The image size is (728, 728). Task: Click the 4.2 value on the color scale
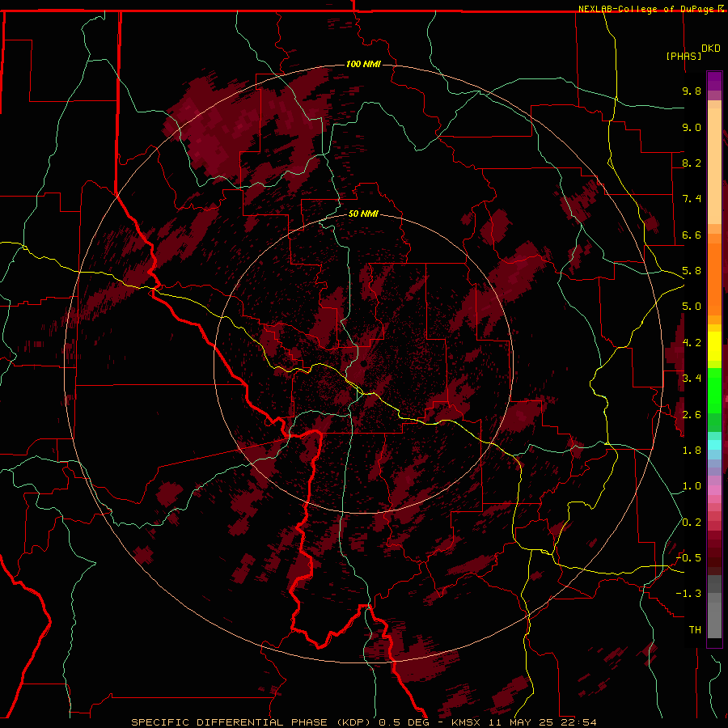(692, 343)
